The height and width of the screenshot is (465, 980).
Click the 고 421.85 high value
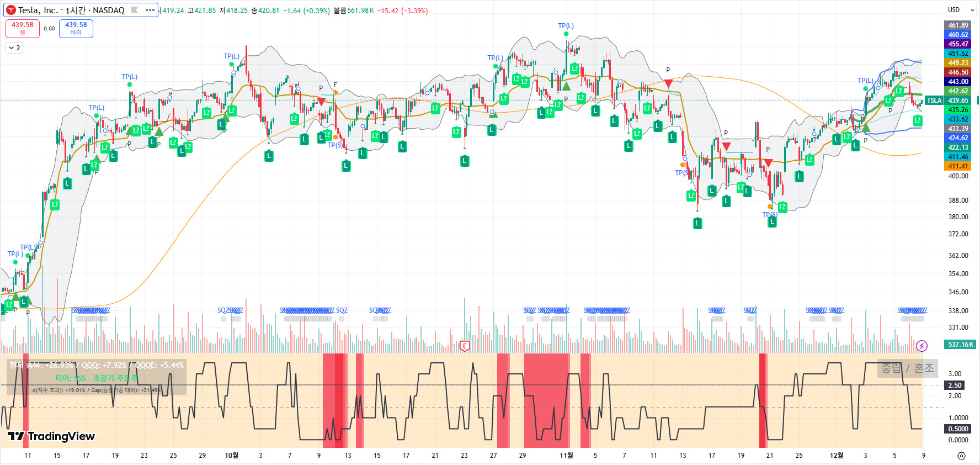tap(201, 10)
